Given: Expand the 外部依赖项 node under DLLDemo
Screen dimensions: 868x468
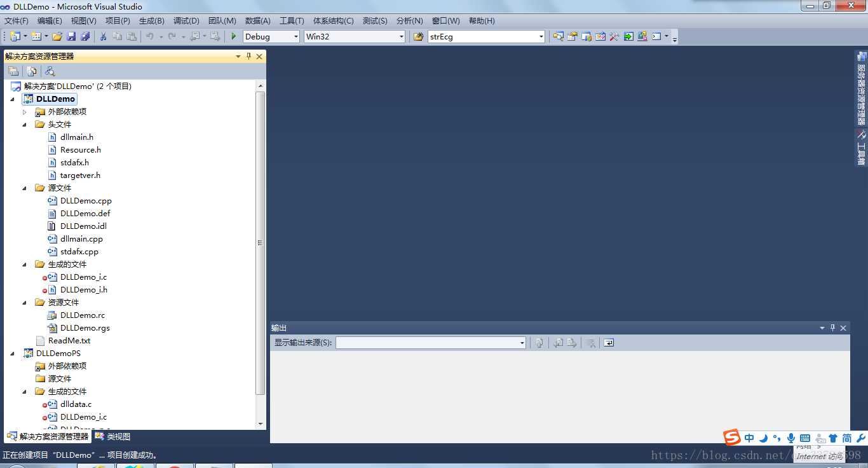Looking at the screenshot, I should (x=25, y=112).
